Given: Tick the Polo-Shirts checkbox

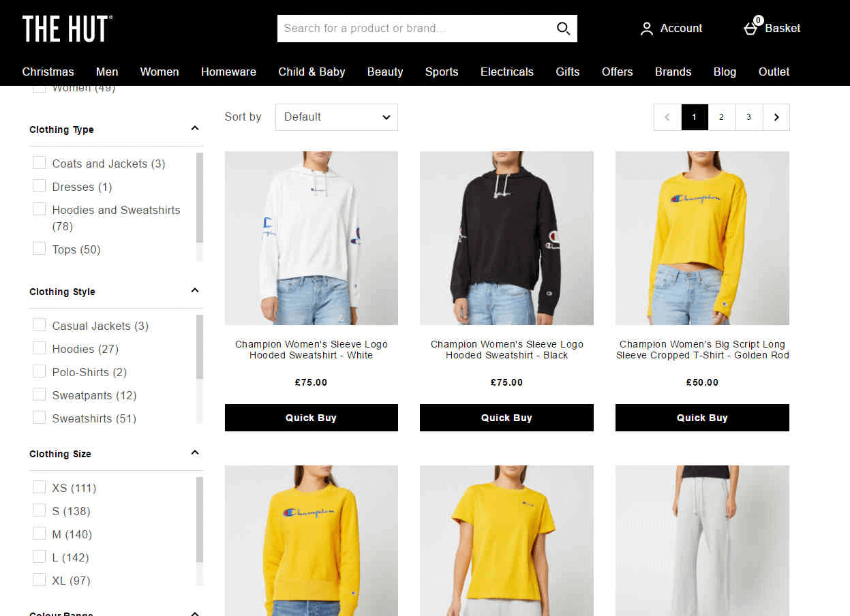Looking at the screenshot, I should click(x=40, y=371).
